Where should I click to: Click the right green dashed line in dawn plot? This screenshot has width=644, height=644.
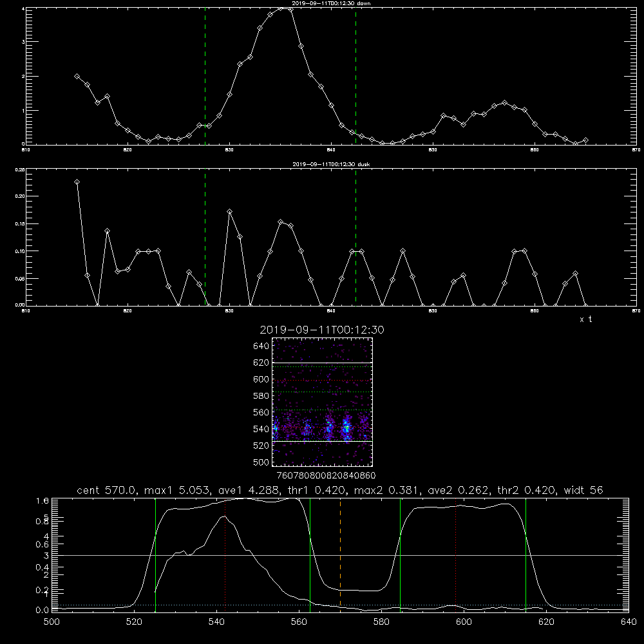click(x=355, y=76)
